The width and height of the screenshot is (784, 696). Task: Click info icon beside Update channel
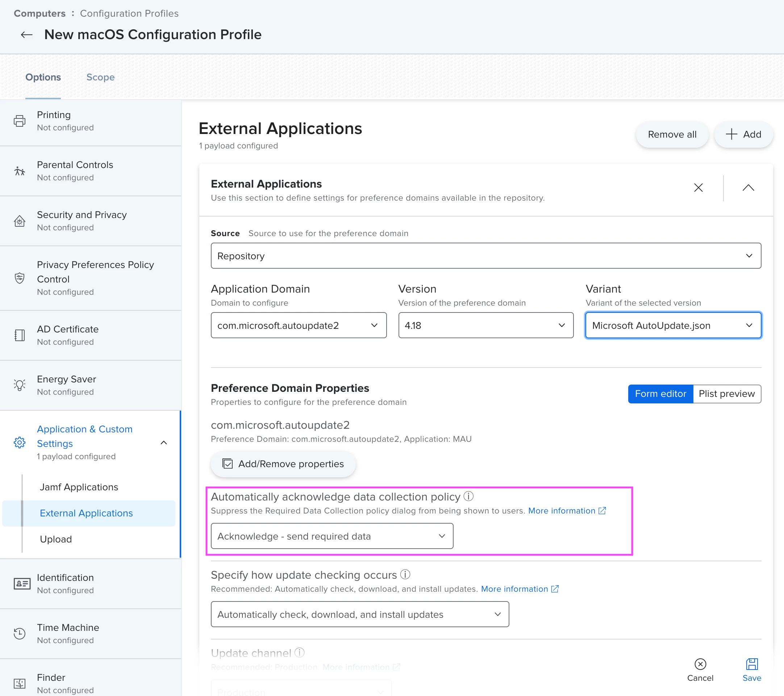[x=300, y=652]
